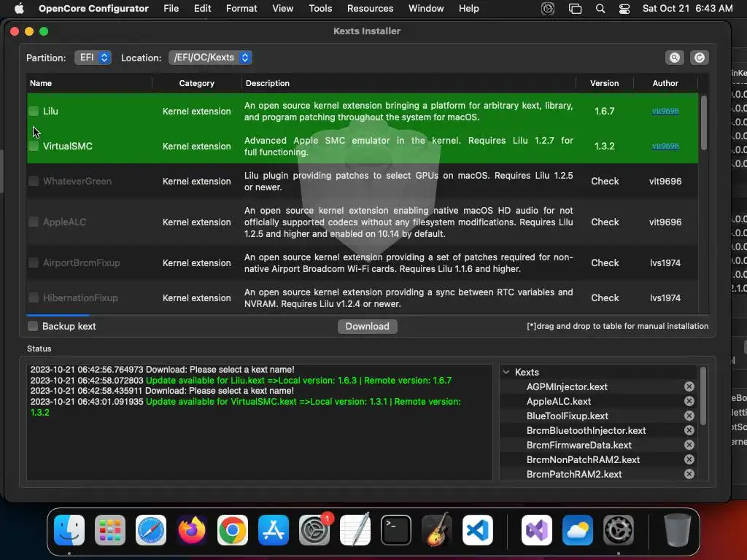Open the Help menu
The width and height of the screenshot is (747, 560).
pos(469,9)
